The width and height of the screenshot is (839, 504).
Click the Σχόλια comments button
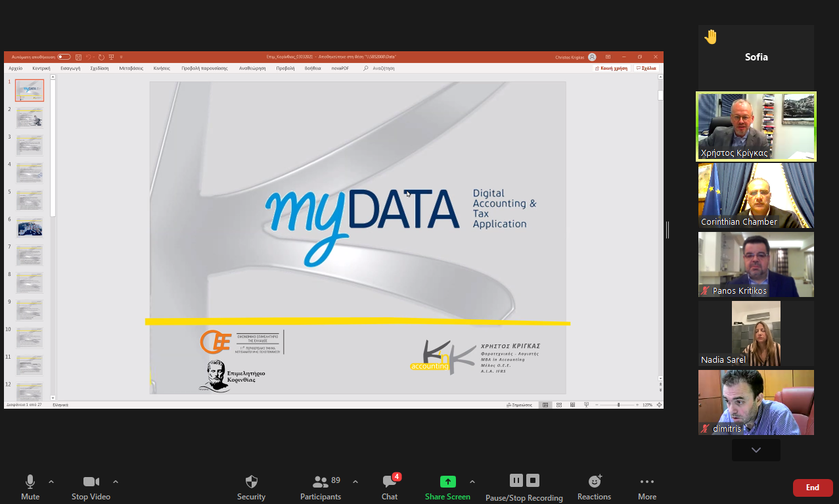[x=646, y=68]
